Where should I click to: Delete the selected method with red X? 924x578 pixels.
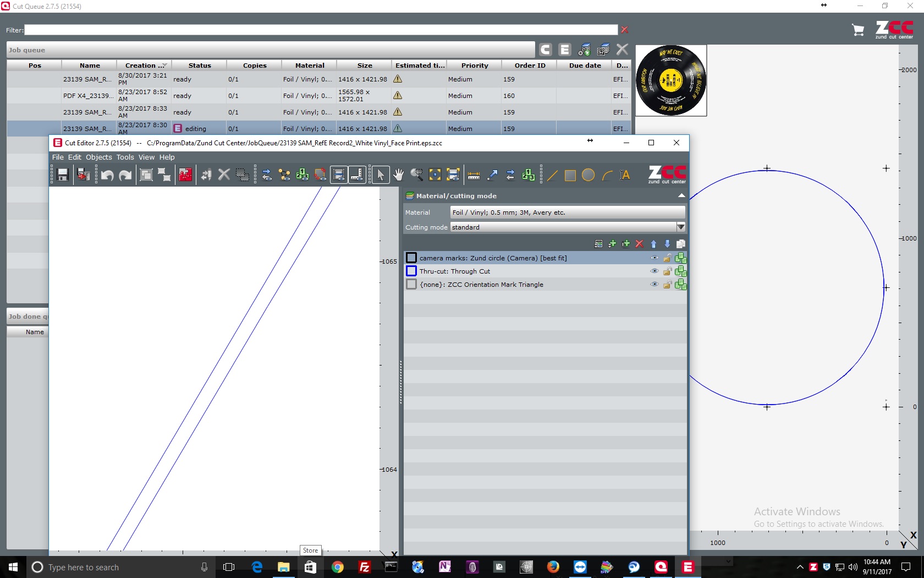tap(639, 244)
